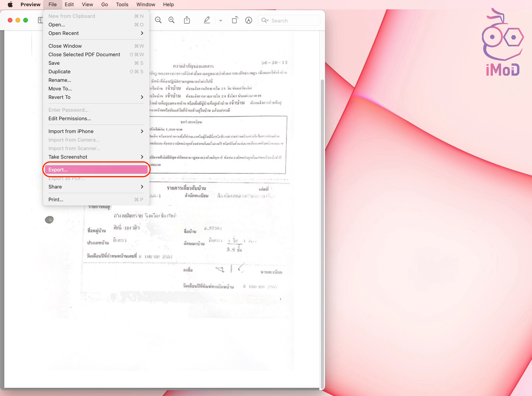Click the Rotate page icon

[x=235, y=20]
